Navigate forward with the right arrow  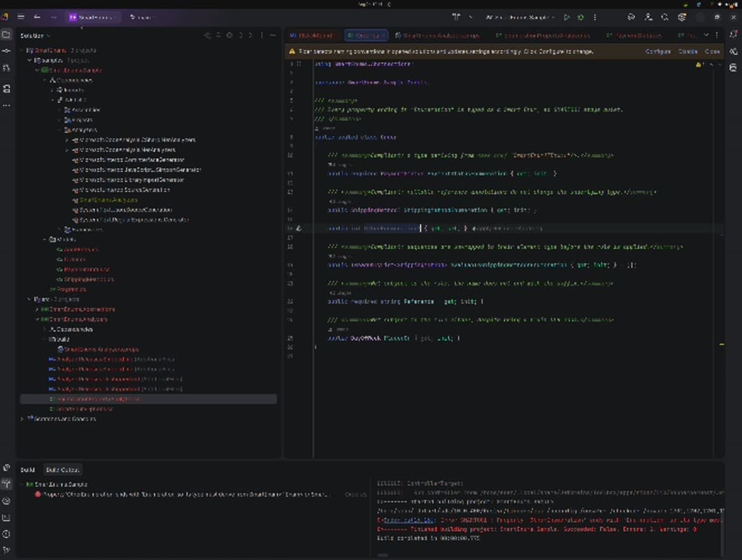coord(53,17)
